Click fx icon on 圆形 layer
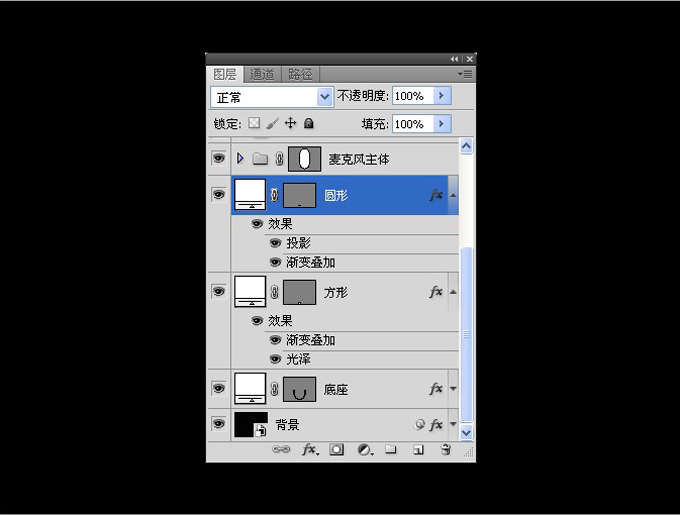This screenshot has height=515, width=680. click(436, 195)
